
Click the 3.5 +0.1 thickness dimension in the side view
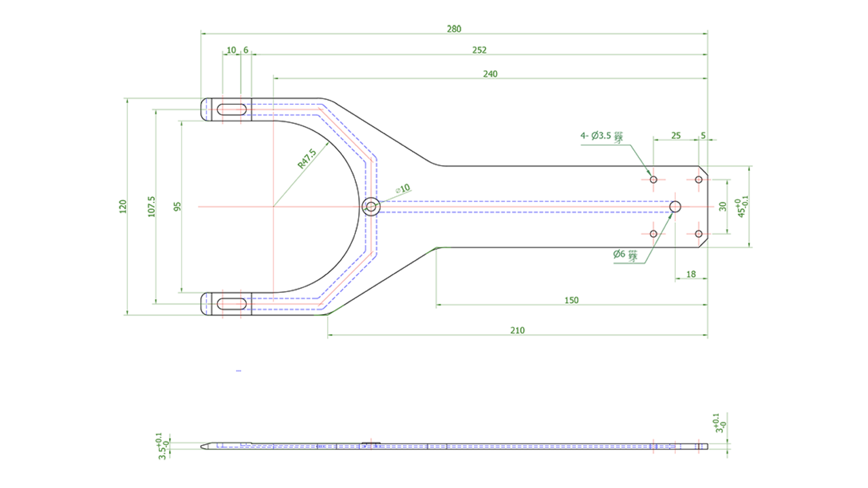(163, 446)
